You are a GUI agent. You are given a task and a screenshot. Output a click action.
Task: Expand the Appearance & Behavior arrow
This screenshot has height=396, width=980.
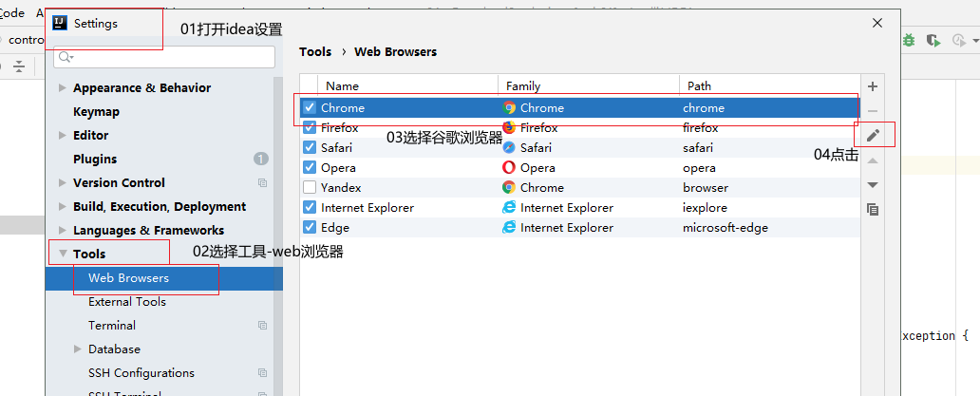click(62, 87)
